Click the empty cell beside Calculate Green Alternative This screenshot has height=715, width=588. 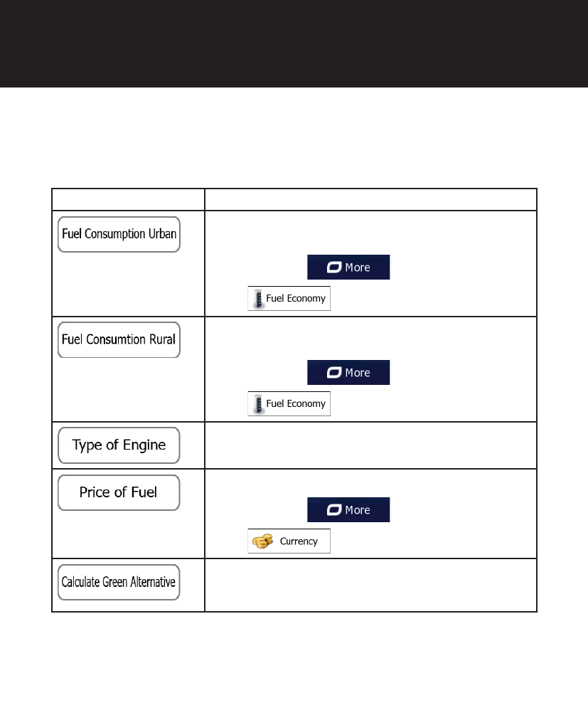tap(370, 585)
